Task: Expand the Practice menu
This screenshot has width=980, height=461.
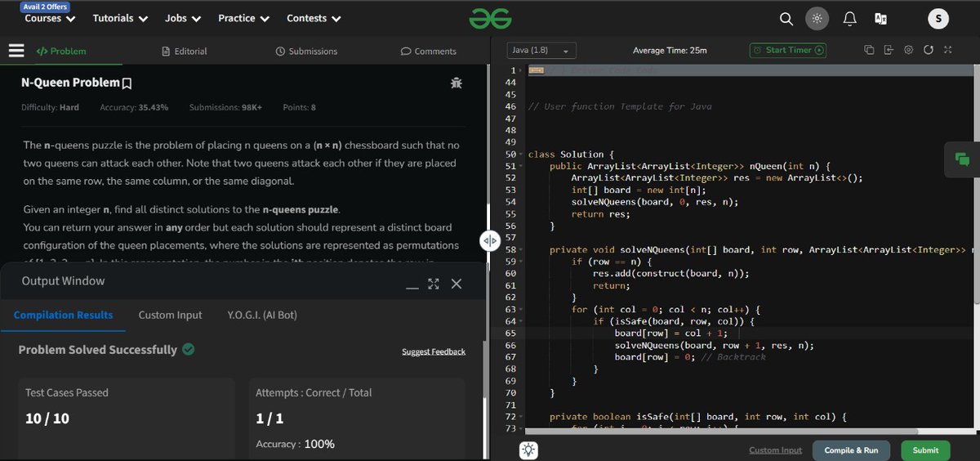Action: (x=244, y=18)
